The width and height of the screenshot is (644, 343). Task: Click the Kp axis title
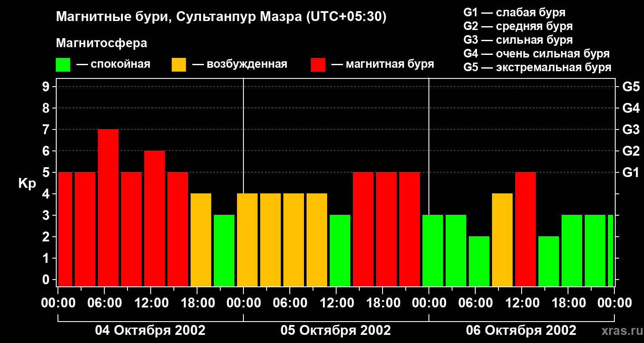tap(27, 184)
